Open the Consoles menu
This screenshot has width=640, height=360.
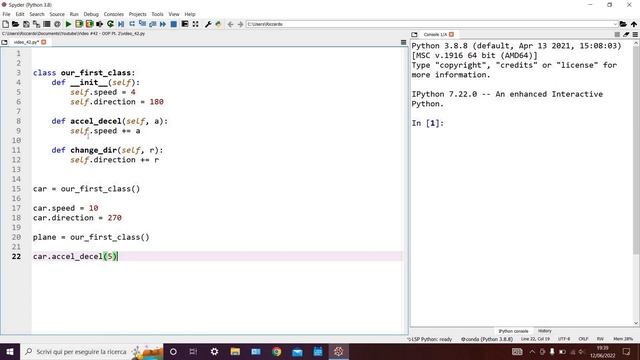click(x=113, y=14)
